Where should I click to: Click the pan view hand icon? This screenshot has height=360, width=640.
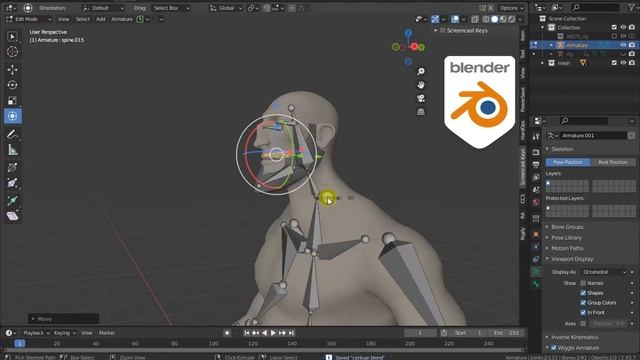click(421, 85)
